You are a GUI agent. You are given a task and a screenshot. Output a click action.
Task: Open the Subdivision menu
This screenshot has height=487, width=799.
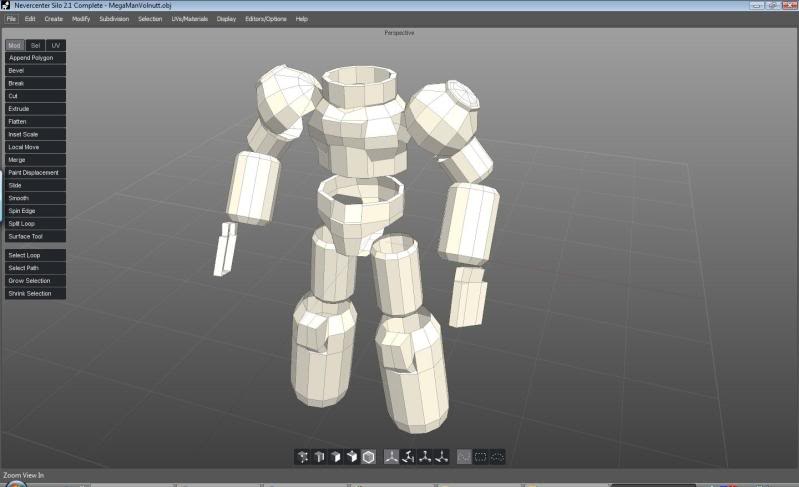click(x=114, y=19)
